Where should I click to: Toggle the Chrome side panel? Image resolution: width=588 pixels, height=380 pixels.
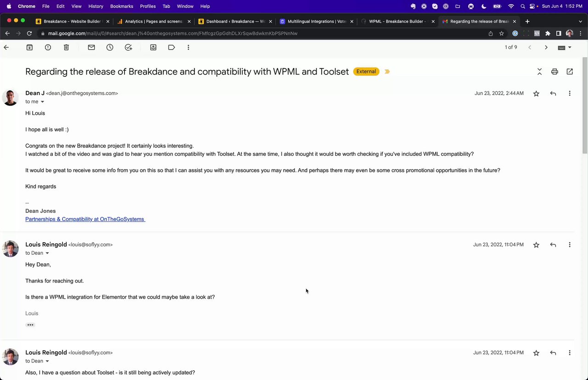tap(559, 34)
